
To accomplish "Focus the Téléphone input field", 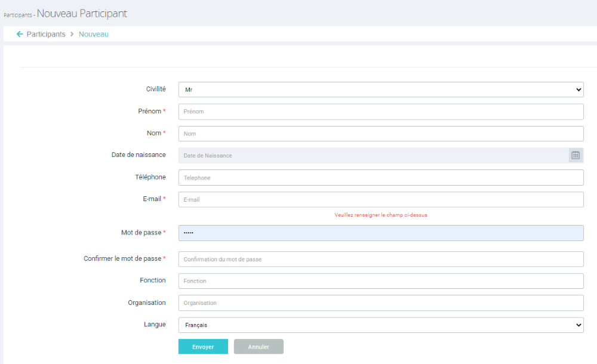I will [x=381, y=177].
